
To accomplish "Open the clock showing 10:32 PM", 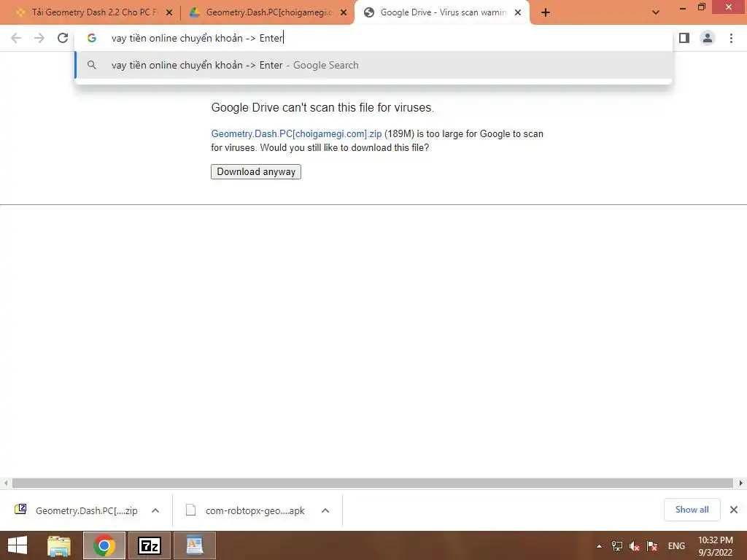I will (x=716, y=546).
